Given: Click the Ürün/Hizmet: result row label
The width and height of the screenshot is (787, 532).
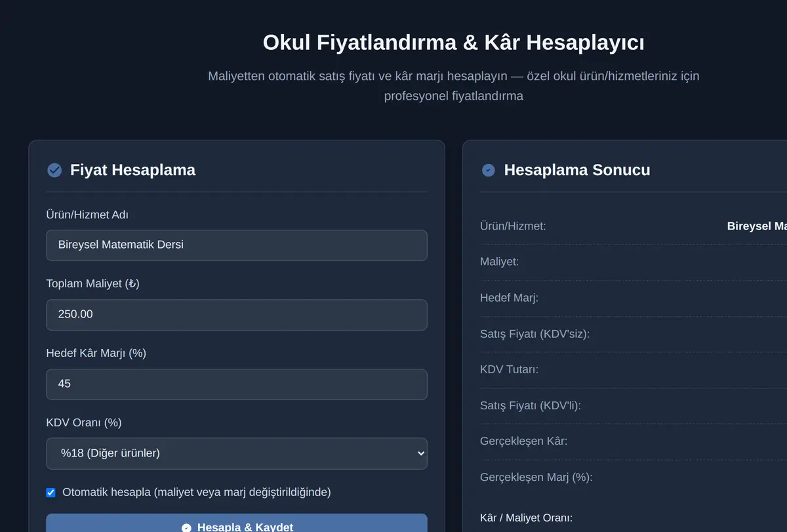Looking at the screenshot, I should coord(513,226).
